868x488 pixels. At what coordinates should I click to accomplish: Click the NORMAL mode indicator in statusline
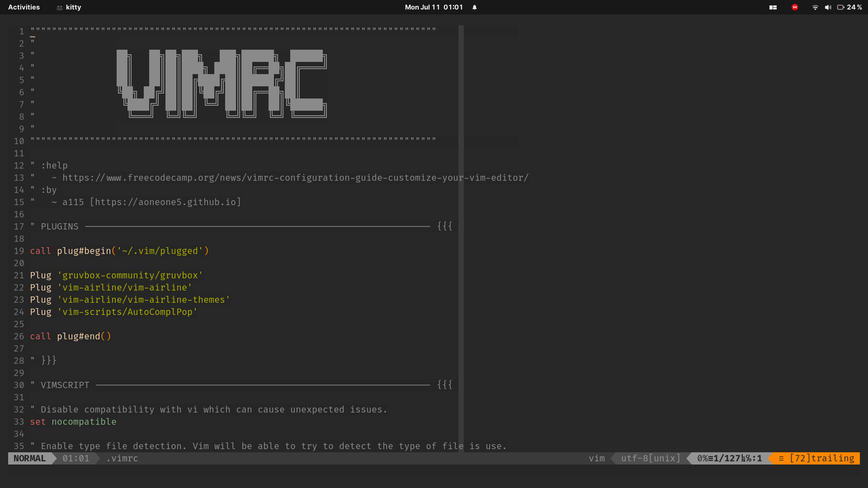coord(29,458)
